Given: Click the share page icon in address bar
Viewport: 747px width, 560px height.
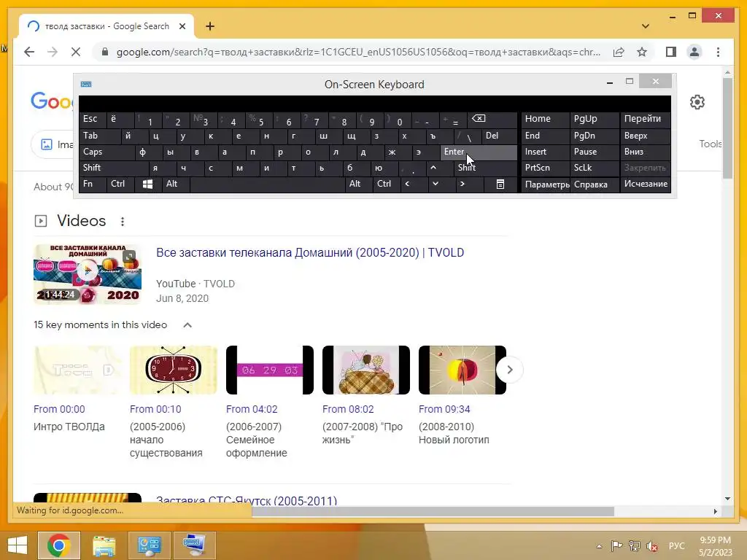Looking at the screenshot, I should (x=619, y=52).
